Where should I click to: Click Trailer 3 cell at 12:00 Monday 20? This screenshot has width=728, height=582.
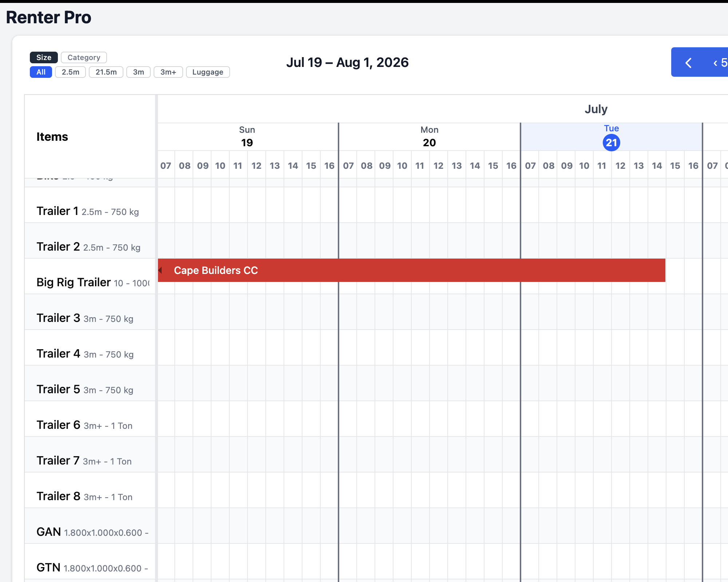tap(439, 312)
